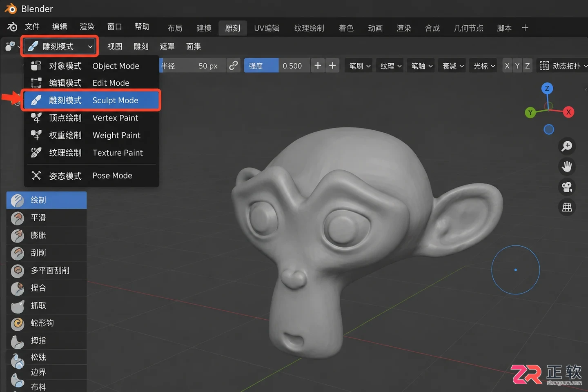This screenshot has width=588, height=392.
Task: Click the zoom magnifier viewport icon
Action: click(x=567, y=146)
